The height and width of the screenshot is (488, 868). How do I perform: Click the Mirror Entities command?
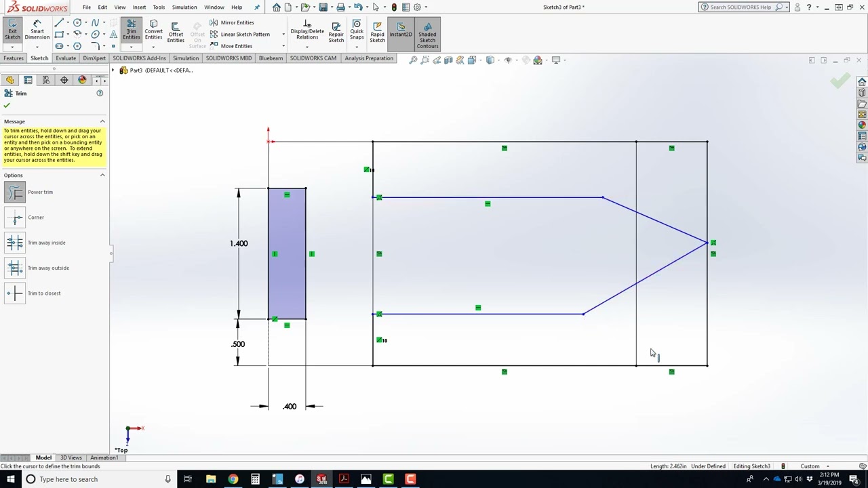pos(231,22)
